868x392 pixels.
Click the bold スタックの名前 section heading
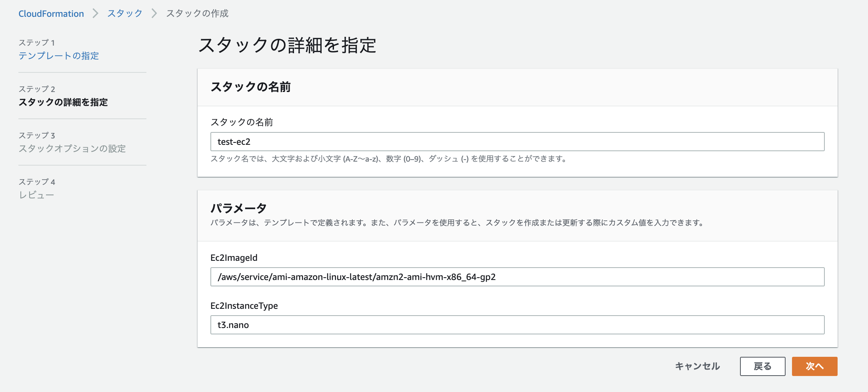[x=251, y=87]
